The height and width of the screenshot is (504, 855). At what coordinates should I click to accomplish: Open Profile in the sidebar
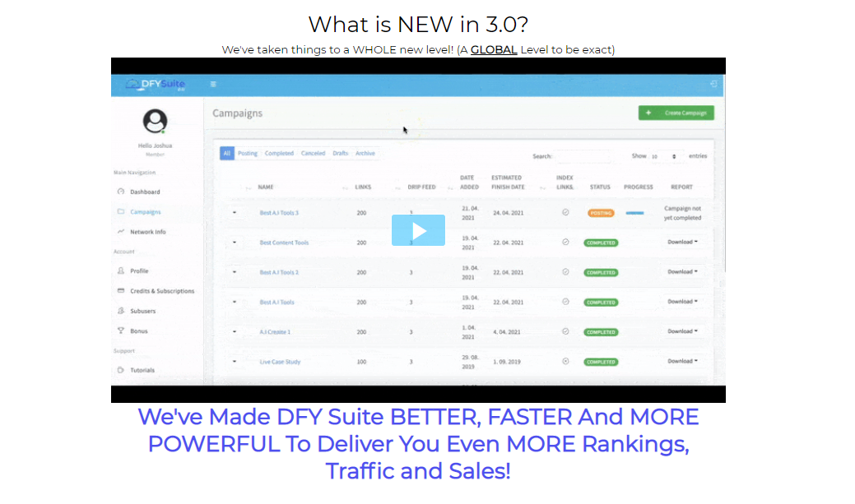[139, 270]
